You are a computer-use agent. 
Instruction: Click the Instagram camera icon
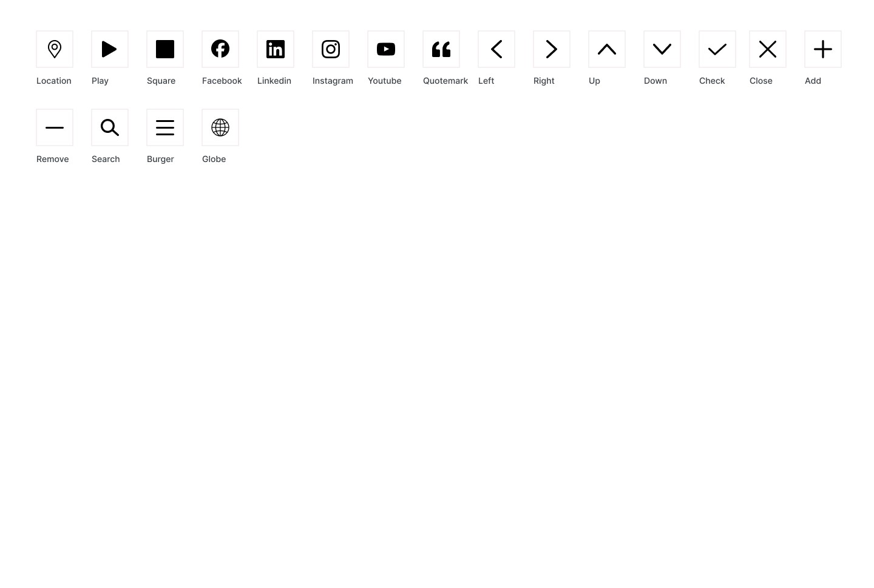click(331, 49)
